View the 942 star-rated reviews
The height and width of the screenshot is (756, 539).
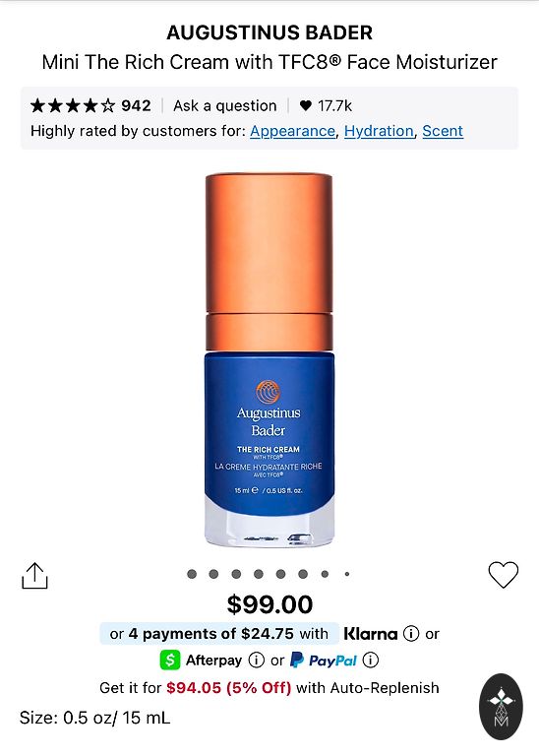point(90,105)
